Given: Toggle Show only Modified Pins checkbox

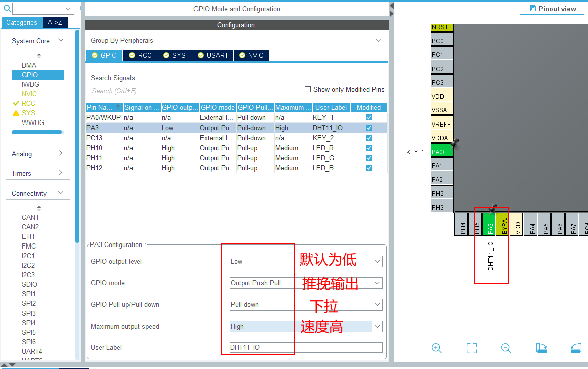Looking at the screenshot, I should coord(308,89).
